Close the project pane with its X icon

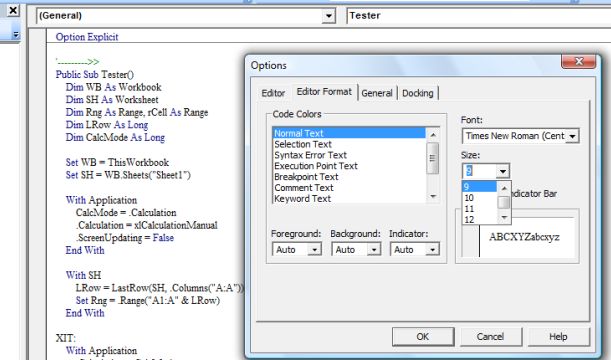[x=13, y=10]
